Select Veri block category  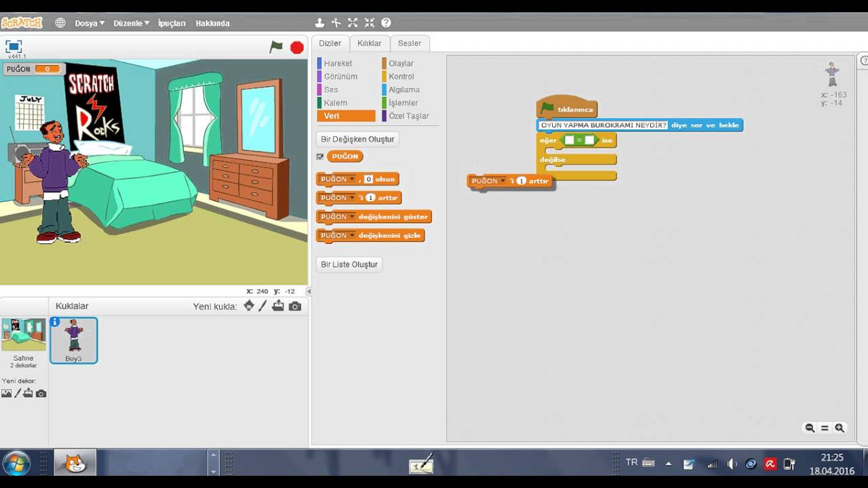(x=346, y=116)
